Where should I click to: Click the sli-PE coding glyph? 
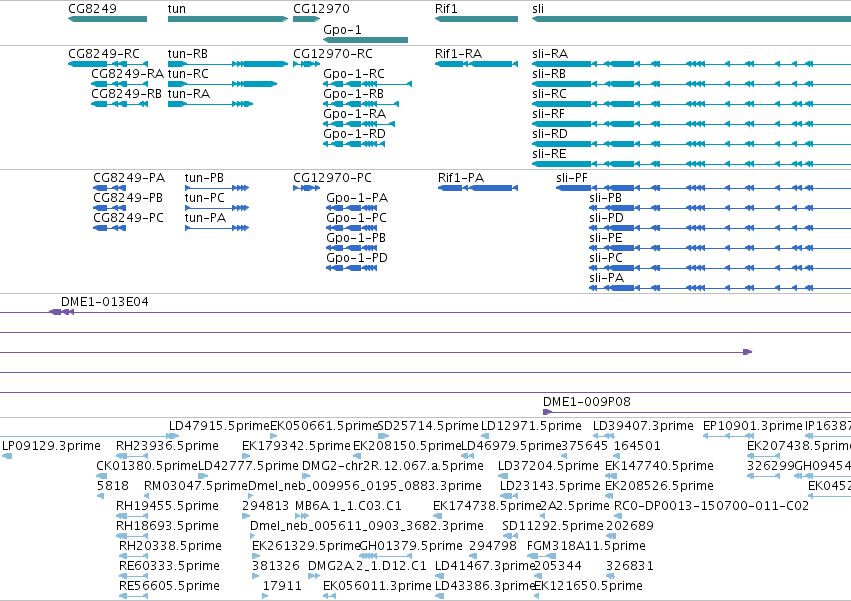[x=720, y=248]
